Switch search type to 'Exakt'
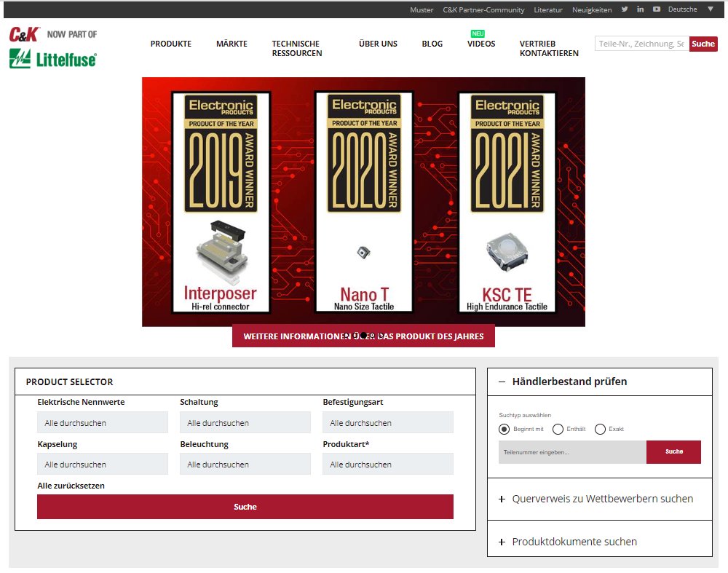The height and width of the screenshot is (573, 728). pyautogui.click(x=599, y=430)
